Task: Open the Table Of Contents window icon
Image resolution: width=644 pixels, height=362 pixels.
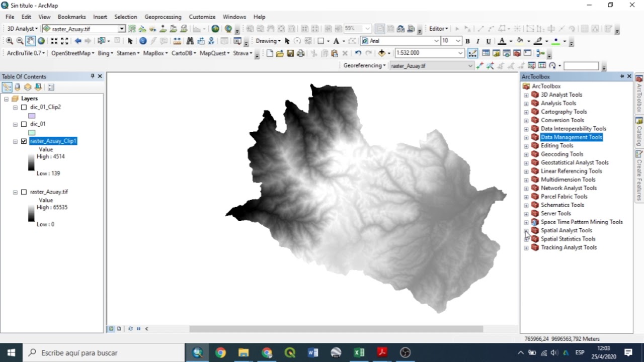Action: 486,53
